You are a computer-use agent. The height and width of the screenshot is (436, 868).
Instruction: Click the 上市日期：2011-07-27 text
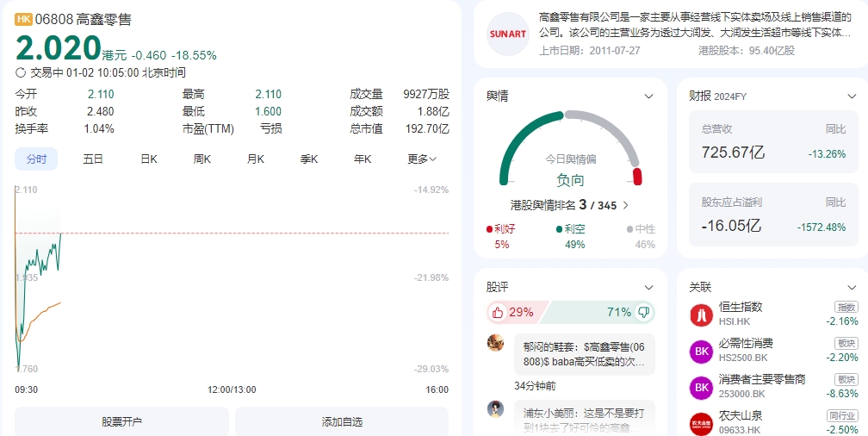click(x=590, y=51)
